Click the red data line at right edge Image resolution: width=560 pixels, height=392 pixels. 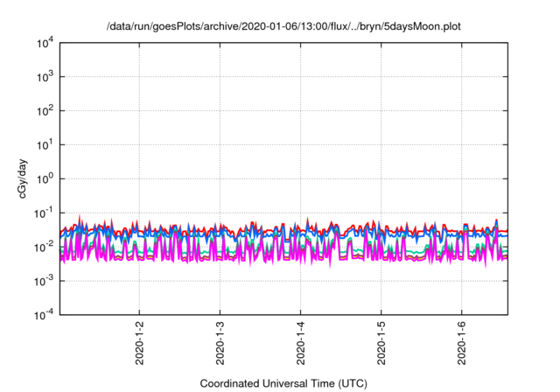point(504,231)
